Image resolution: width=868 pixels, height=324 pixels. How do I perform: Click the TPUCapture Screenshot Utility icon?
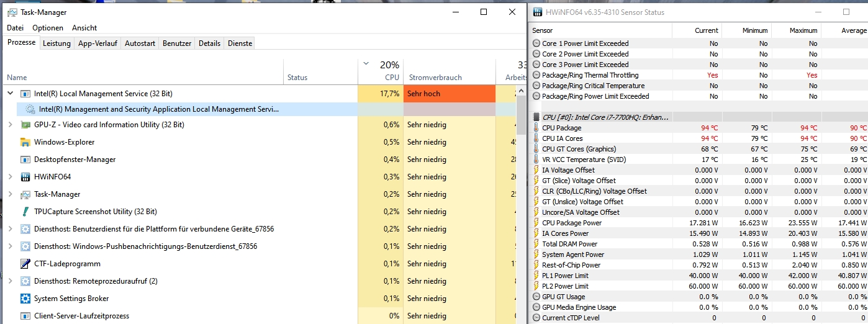click(x=25, y=212)
